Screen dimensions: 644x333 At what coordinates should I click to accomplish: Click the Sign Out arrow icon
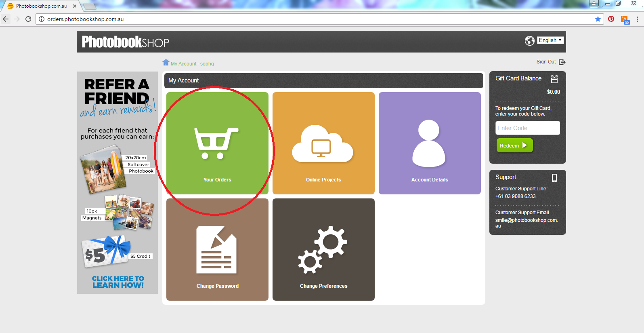(562, 62)
